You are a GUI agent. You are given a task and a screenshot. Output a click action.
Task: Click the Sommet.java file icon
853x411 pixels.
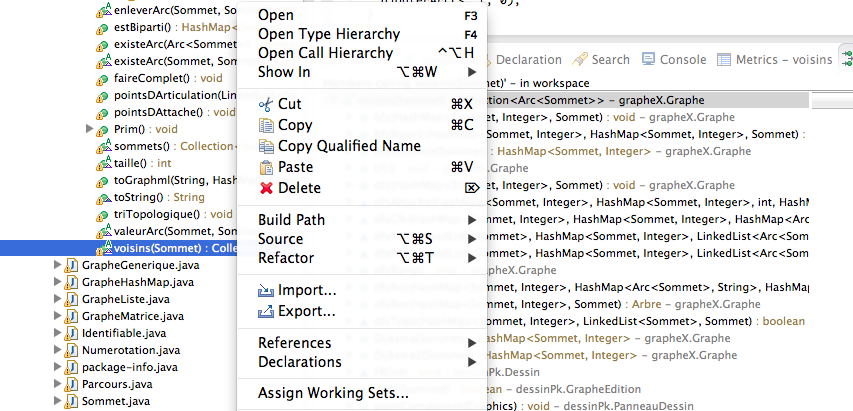pos(72,401)
